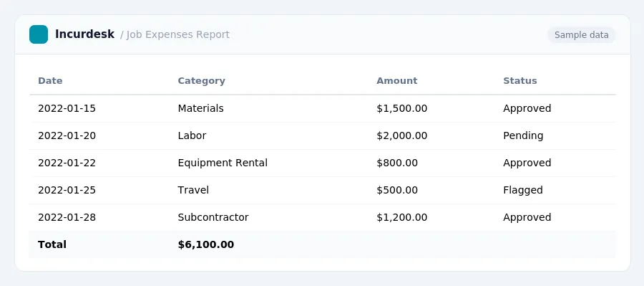The height and width of the screenshot is (286, 644).
Task: Click the $2,000.00 amount
Action: coord(401,135)
